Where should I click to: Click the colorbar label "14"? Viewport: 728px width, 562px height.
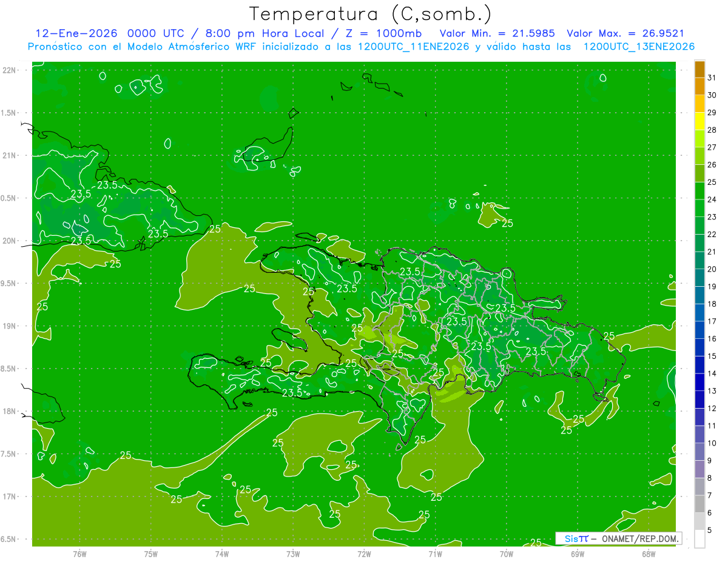[x=712, y=373]
